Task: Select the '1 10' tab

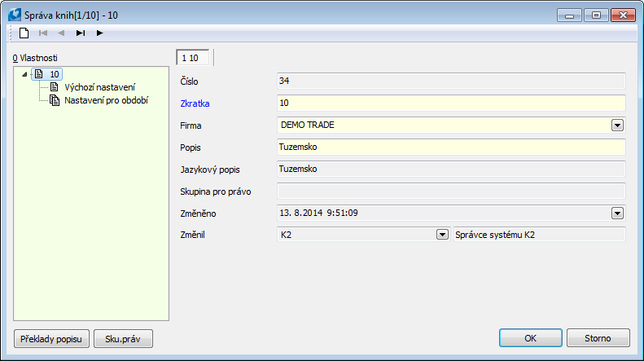Action: [x=193, y=58]
